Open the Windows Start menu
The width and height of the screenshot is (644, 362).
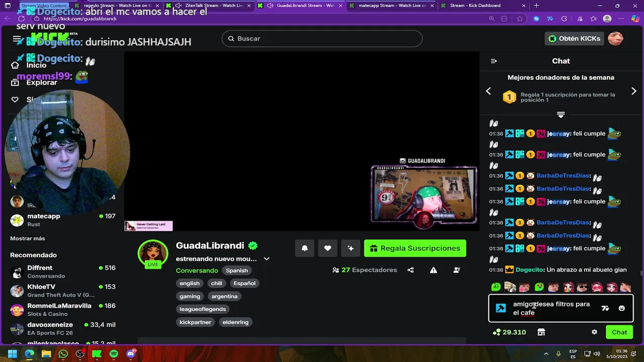12,354
